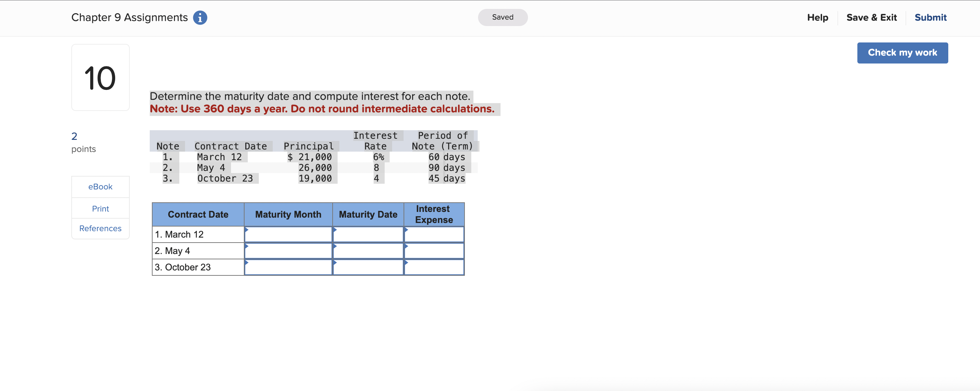Open the Help menu
The image size is (980, 391).
click(817, 17)
